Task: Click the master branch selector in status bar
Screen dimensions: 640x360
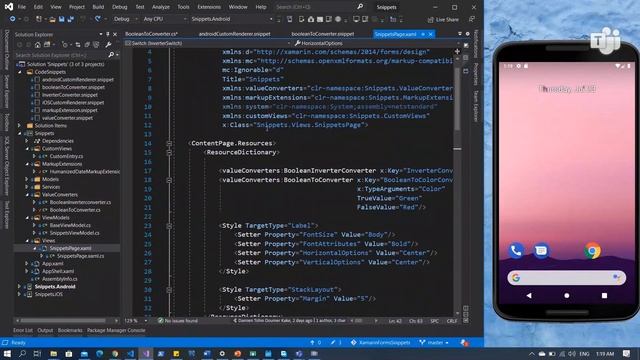Action: [x=434, y=342]
